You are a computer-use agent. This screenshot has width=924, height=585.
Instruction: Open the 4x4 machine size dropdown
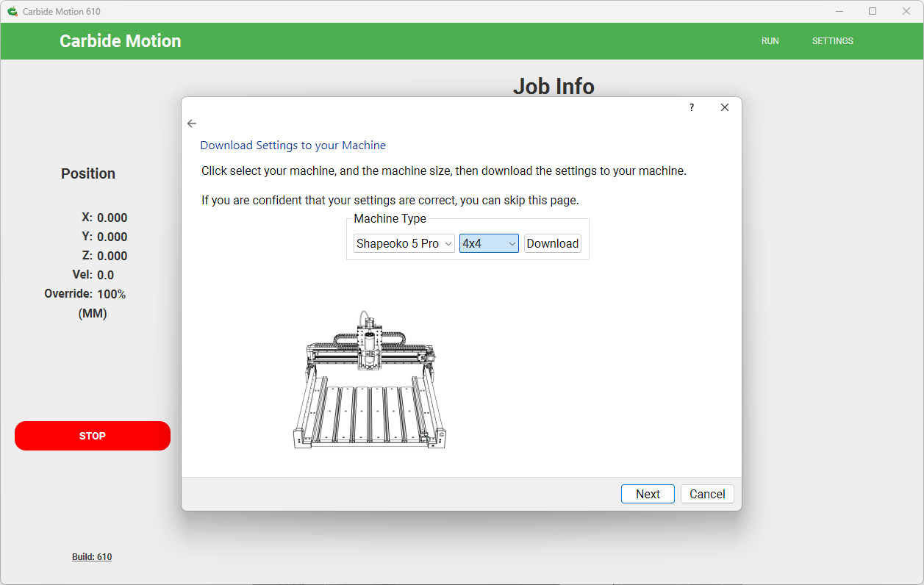[x=489, y=243]
